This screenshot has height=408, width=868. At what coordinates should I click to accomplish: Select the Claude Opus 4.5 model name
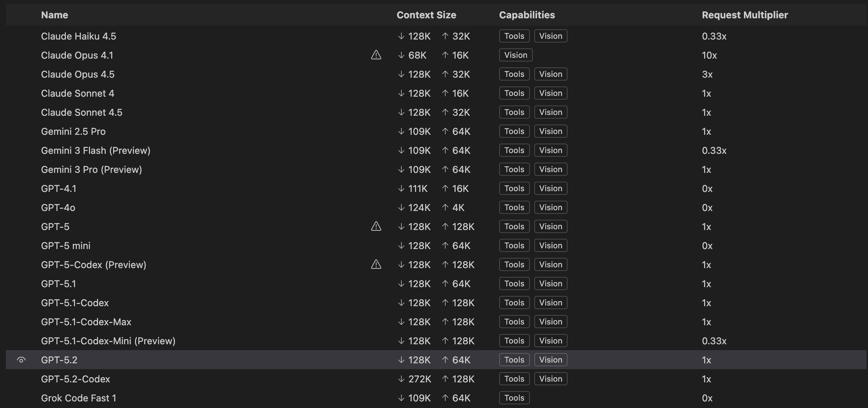[x=78, y=74]
